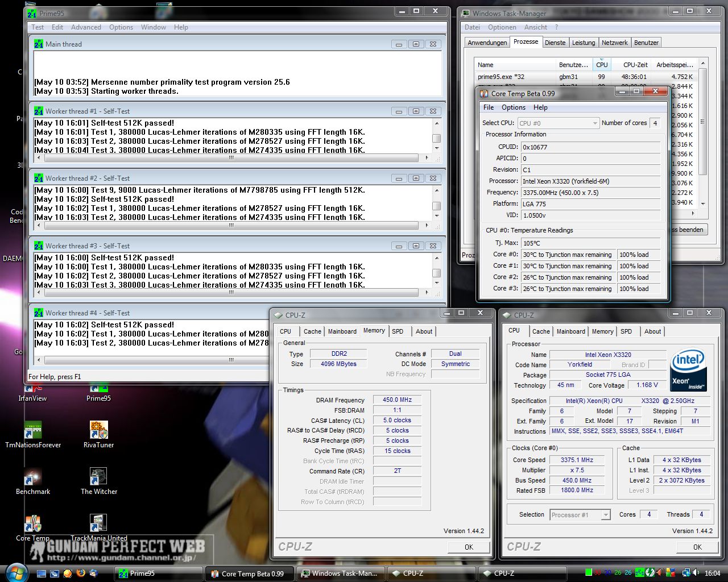Open the RivaTuner desktop shortcut
The height and width of the screenshot is (582, 728).
click(x=99, y=435)
